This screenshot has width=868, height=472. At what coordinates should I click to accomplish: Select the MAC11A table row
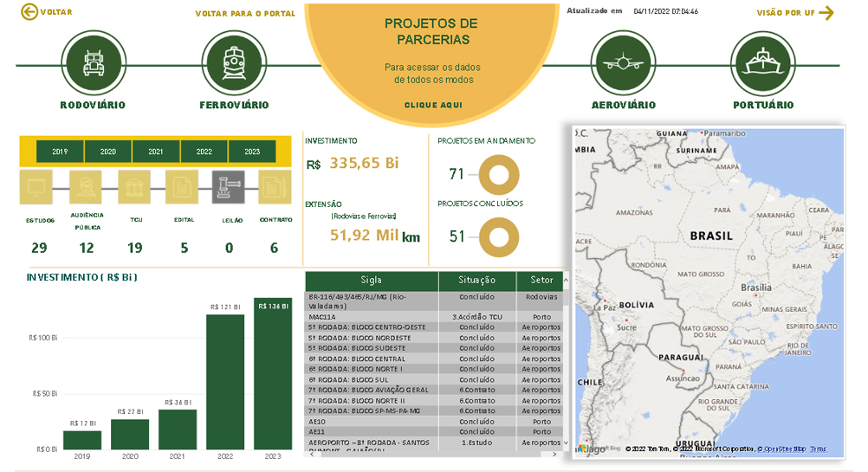(x=434, y=317)
